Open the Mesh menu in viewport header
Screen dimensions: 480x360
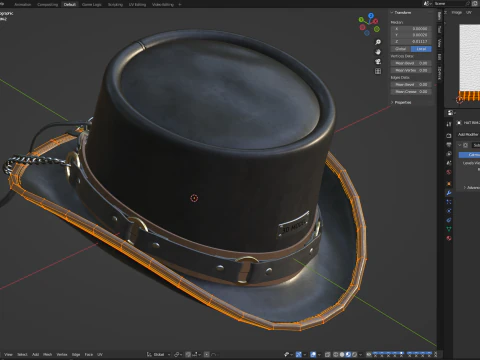[x=47, y=354]
